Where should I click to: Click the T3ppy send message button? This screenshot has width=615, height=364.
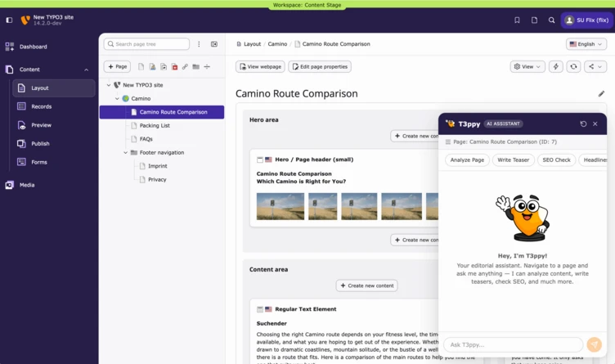pyautogui.click(x=595, y=345)
